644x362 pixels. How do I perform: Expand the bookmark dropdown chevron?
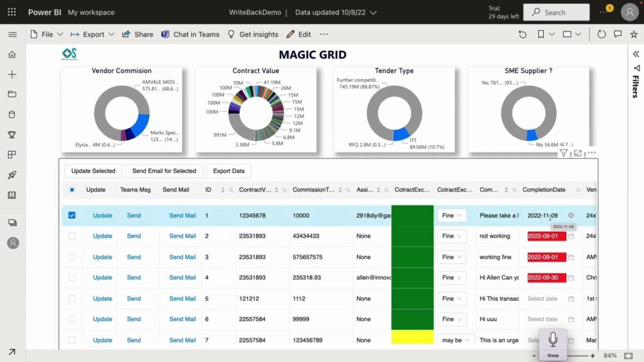tap(552, 35)
